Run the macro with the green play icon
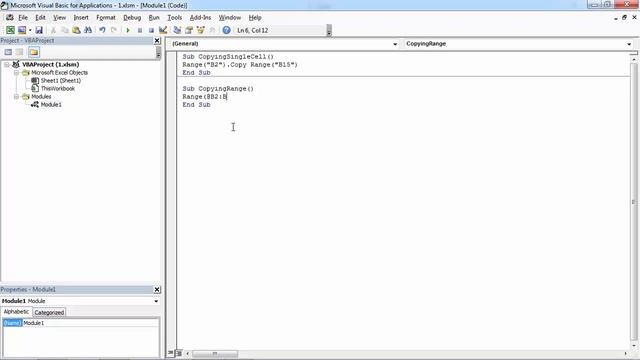The height and width of the screenshot is (360, 640). click(x=128, y=30)
